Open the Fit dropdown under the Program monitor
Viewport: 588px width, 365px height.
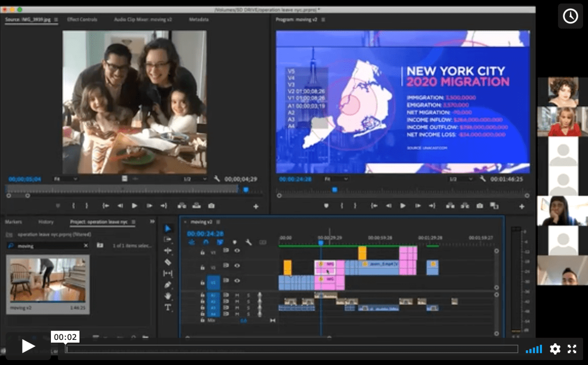pyautogui.click(x=335, y=179)
